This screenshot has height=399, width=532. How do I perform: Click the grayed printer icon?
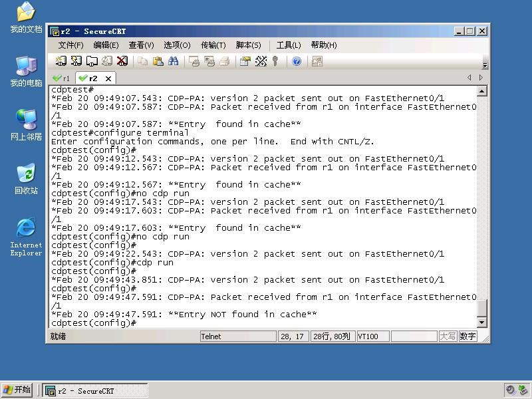[x=224, y=61]
